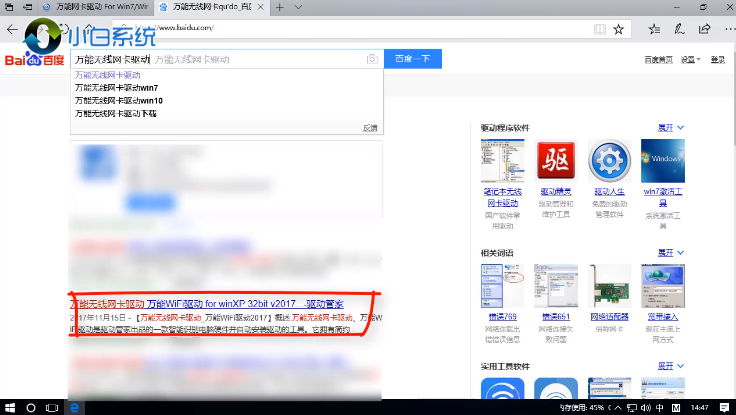Show hidden tray icons chevron
This screenshot has height=415, width=736.
(618, 407)
